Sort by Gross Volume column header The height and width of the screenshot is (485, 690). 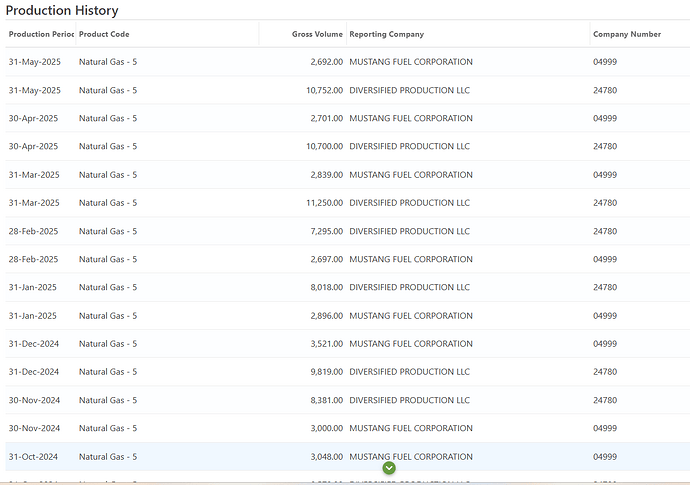point(317,34)
